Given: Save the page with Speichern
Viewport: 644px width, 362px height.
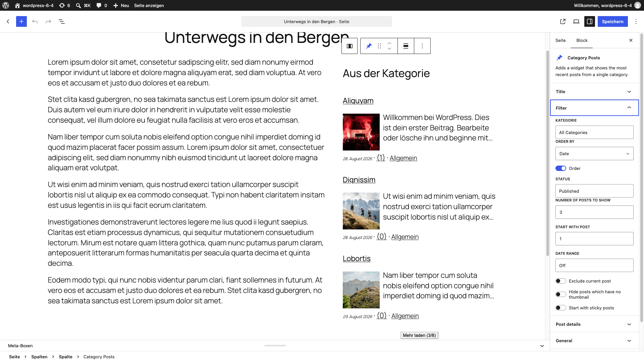Looking at the screenshot, I should click(x=612, y=21).
